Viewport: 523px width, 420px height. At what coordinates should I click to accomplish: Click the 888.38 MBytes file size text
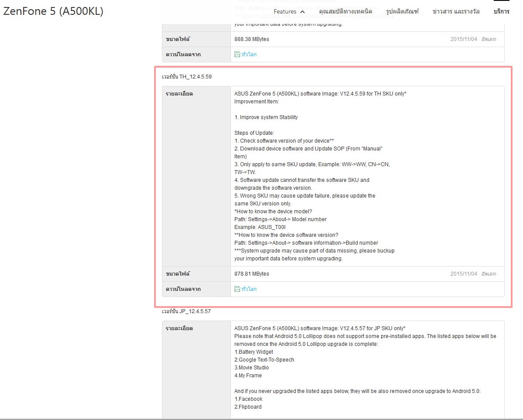pyautogui.click(x=251, y=39)
